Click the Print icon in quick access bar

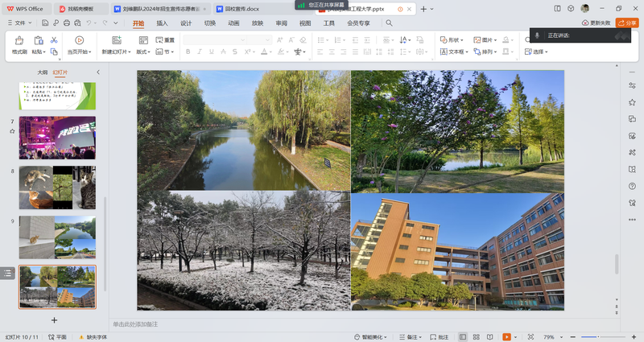(x=68, y=23)
